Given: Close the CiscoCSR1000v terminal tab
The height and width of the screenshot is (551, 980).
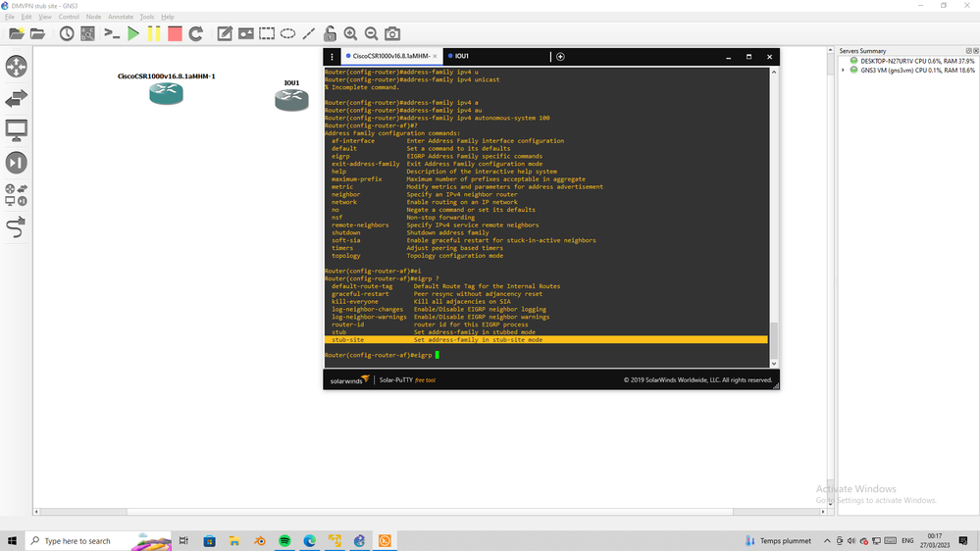Looking at the screenshot, I should tap(435, 56).
